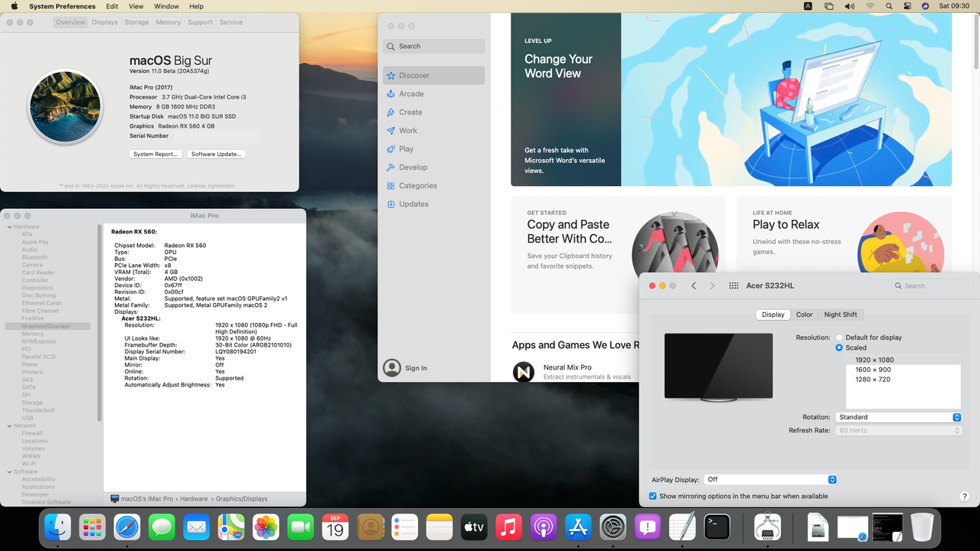Open License Agreement link in About window

[x=211, y=186]
